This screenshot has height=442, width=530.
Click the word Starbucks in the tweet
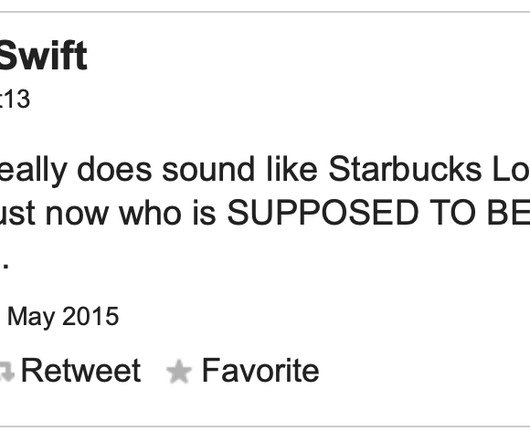(x=405, y=169)
